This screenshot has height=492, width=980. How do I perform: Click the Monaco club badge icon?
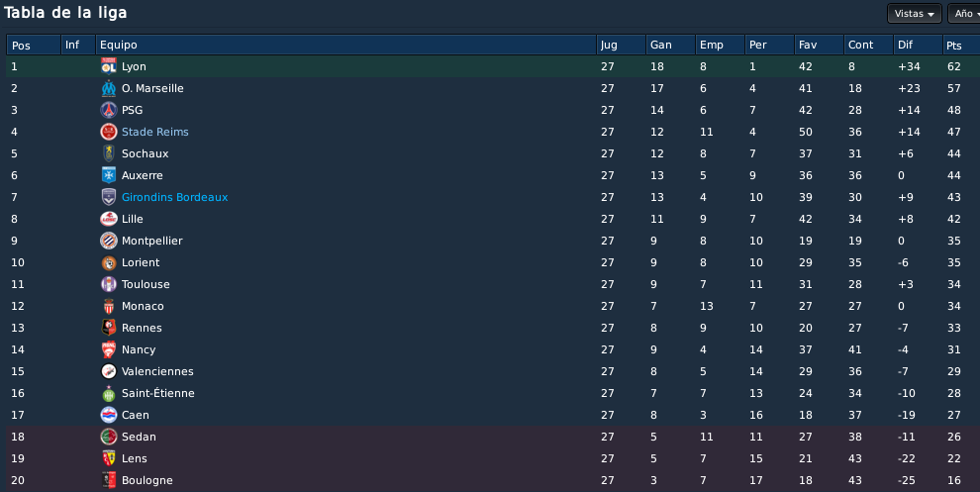(109, 306)
